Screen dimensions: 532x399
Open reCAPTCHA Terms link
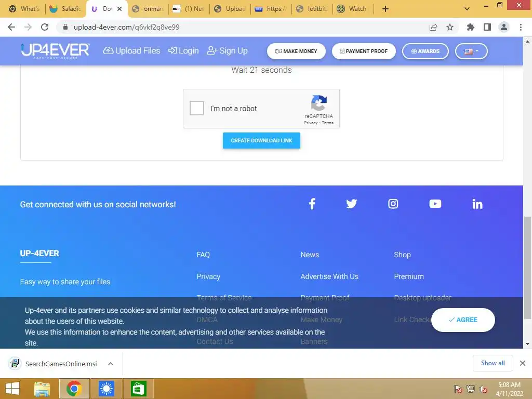coord(328,123)
